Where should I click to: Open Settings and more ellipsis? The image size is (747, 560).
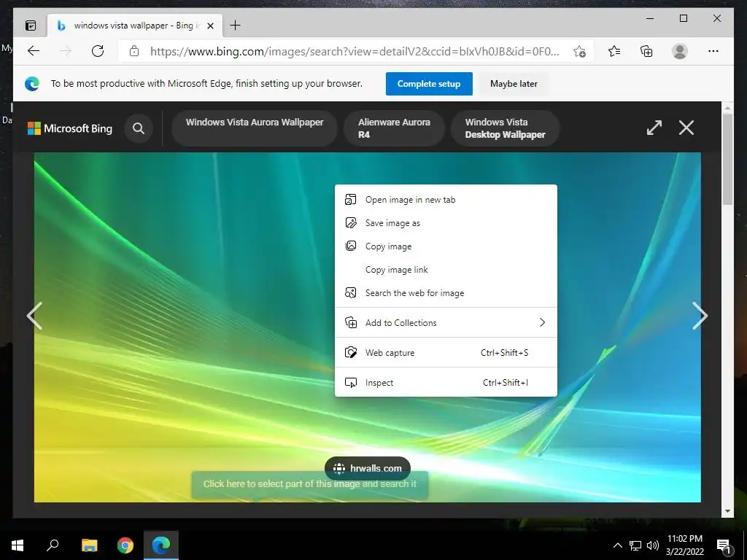[713, 51]
